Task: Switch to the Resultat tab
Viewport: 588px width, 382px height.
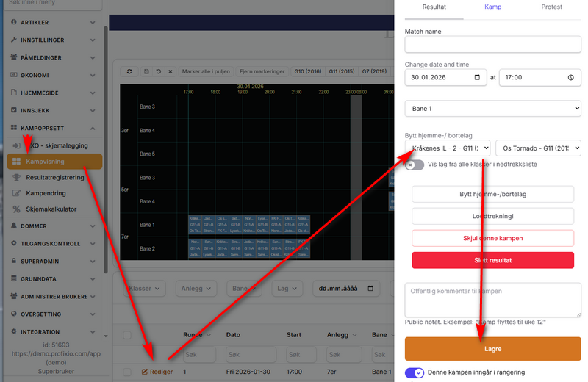Action: pyautogui.click(x=434, y=7)
